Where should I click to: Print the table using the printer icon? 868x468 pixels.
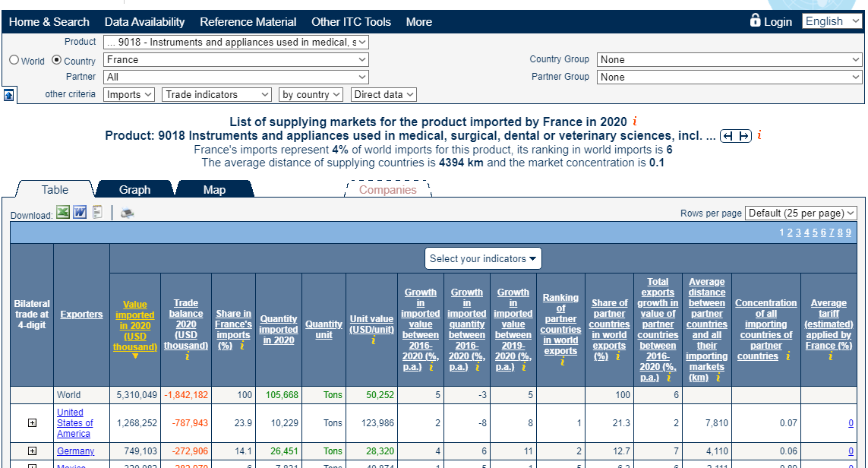128,213
